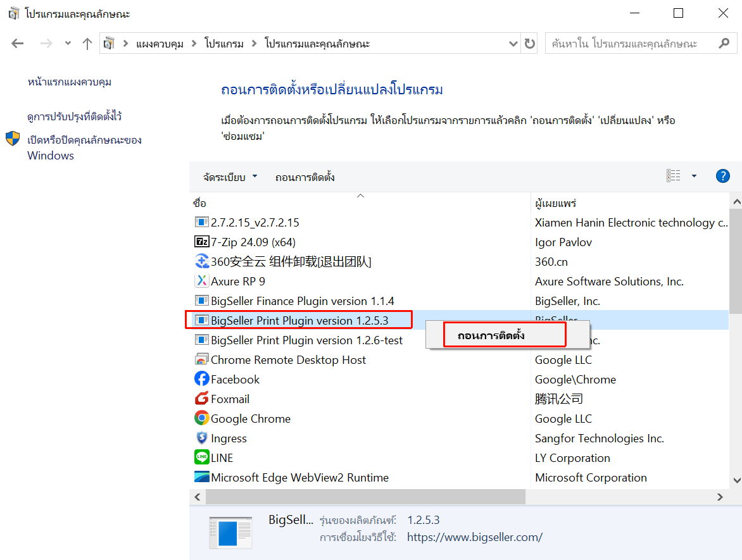Click the Google Chrome icon
This screenshot has width=742, height=560.
coord(201,418)
